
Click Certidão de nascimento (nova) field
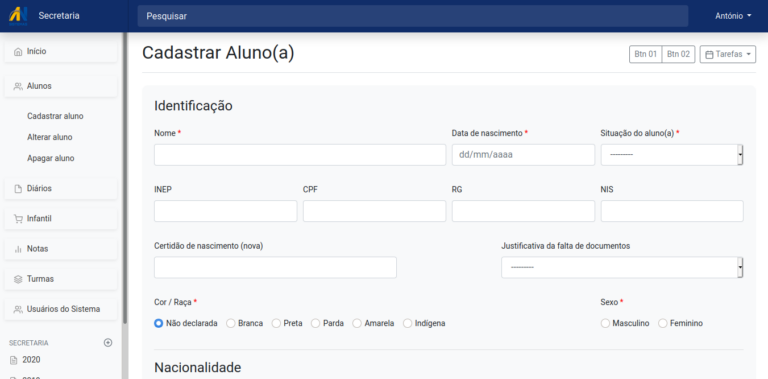pyautogui.click(x=275, y=267)
